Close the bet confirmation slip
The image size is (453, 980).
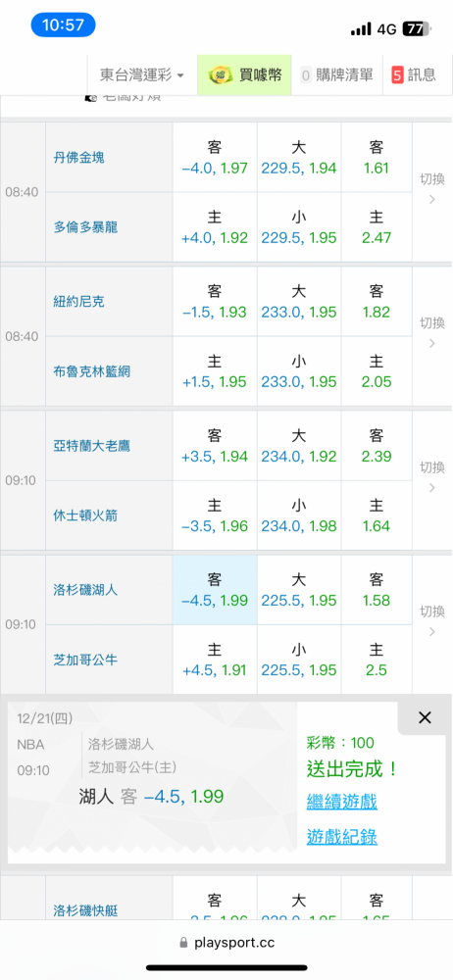pyautogui.click(x=425, y=717)
